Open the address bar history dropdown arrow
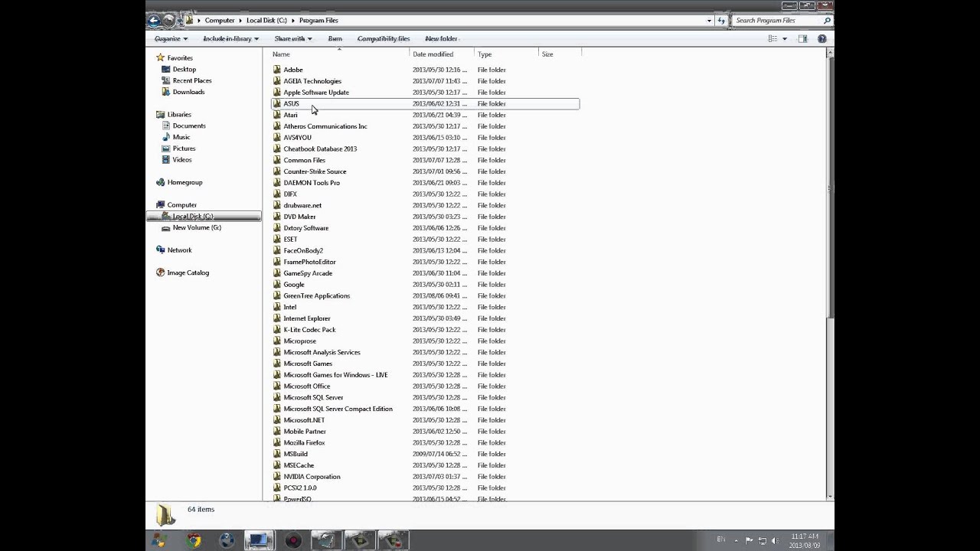Image resolution: width=980 pixels, height=551 pixels. [x=709, y=21]
